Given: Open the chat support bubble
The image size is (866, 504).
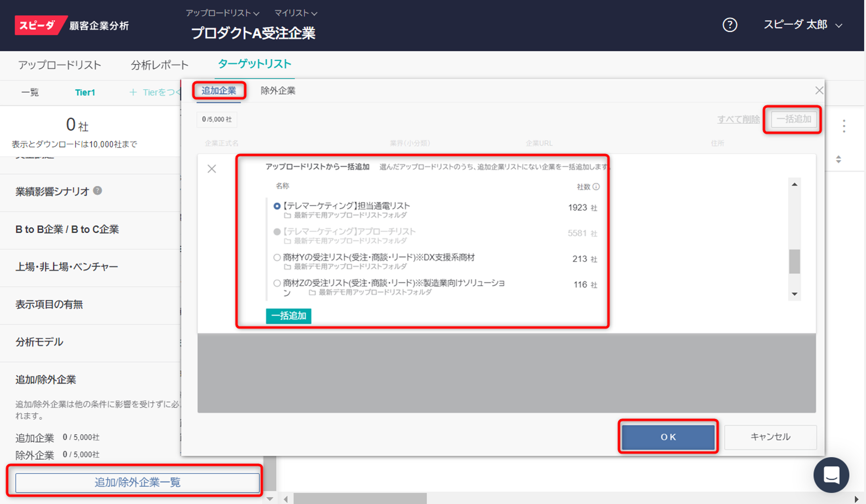Looking at the screenshot, I should click(x=831, y=475).
